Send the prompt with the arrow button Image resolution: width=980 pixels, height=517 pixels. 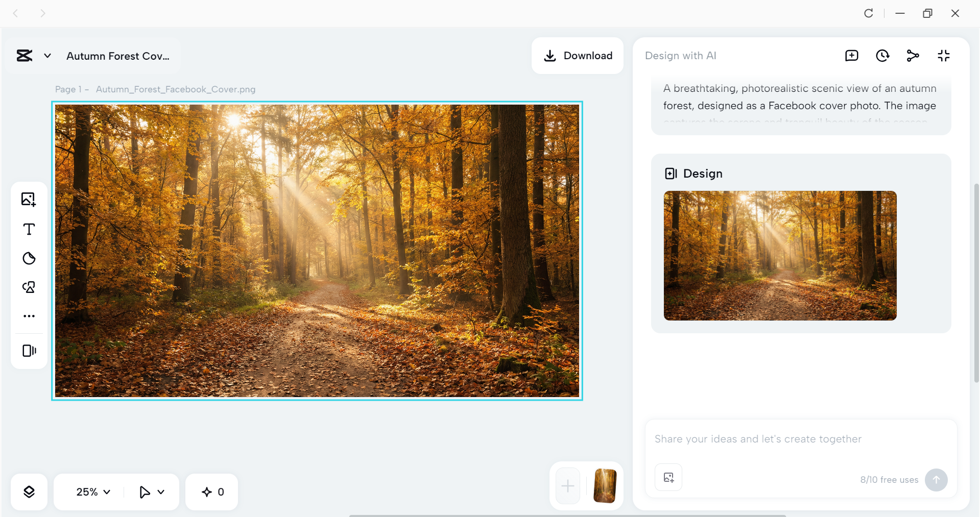click(x=936, y=480)
